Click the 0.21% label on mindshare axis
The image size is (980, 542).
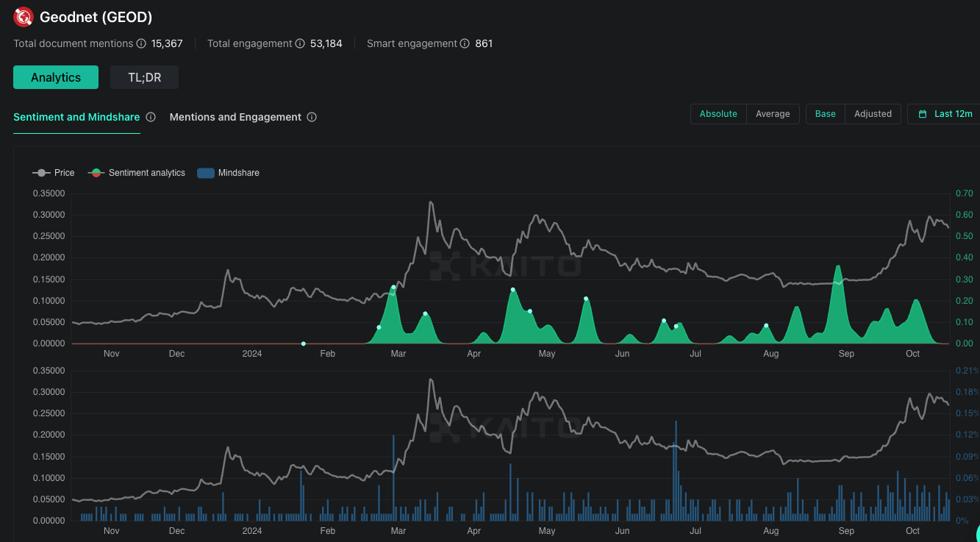click(967, 371)
